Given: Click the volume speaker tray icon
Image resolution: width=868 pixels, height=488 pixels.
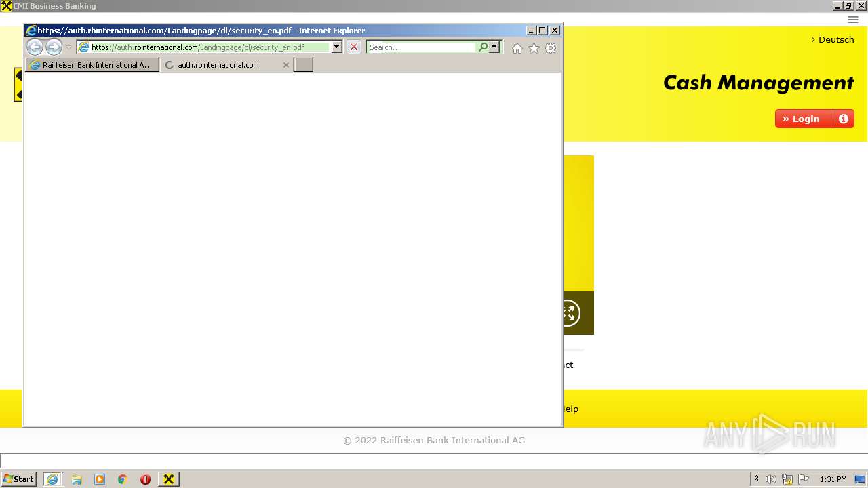Looking at the screenshot, I should [x=771, y=479].
